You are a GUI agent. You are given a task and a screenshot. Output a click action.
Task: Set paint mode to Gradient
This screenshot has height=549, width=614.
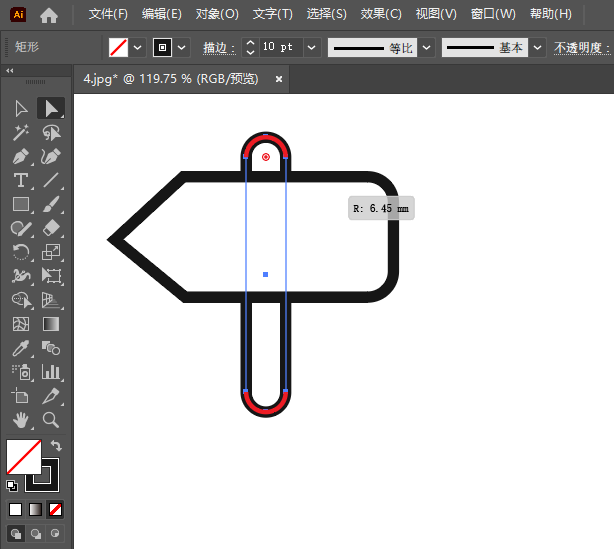click(35, 509)
